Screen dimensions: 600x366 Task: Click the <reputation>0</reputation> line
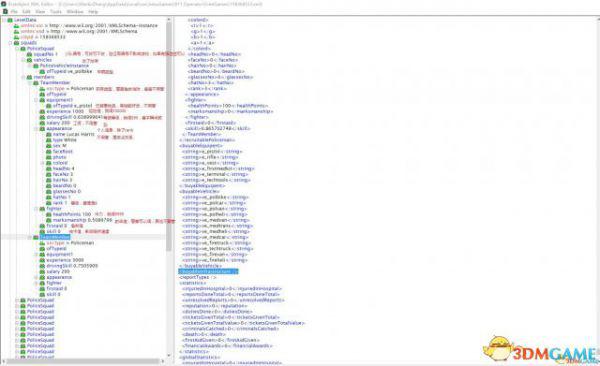click(215, 306)
